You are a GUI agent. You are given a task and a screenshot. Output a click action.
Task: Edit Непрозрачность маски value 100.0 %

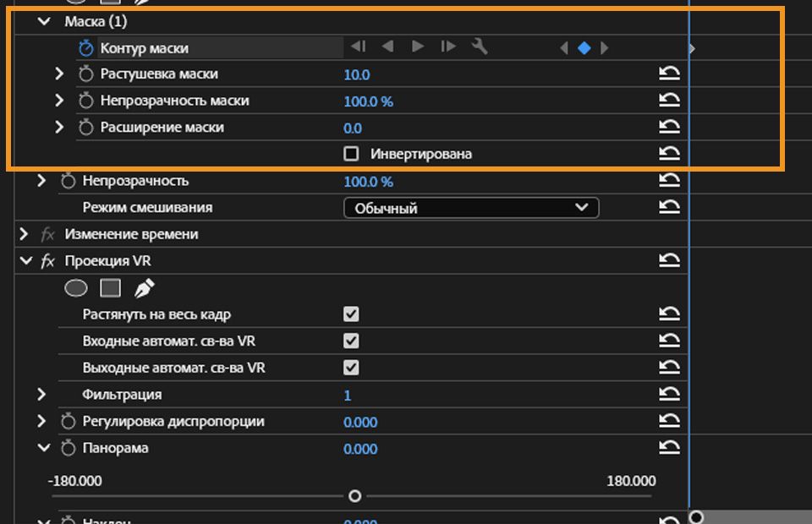(368, 102)
